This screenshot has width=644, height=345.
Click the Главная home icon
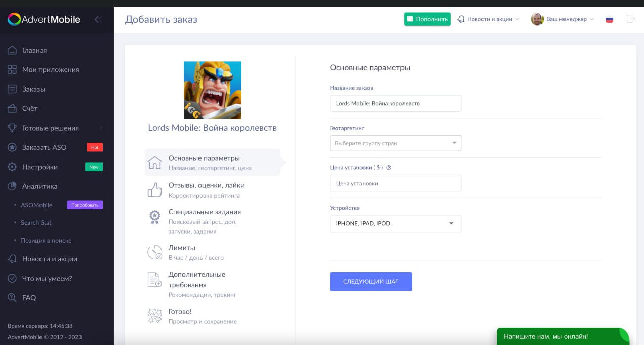(x=12, y=50)
